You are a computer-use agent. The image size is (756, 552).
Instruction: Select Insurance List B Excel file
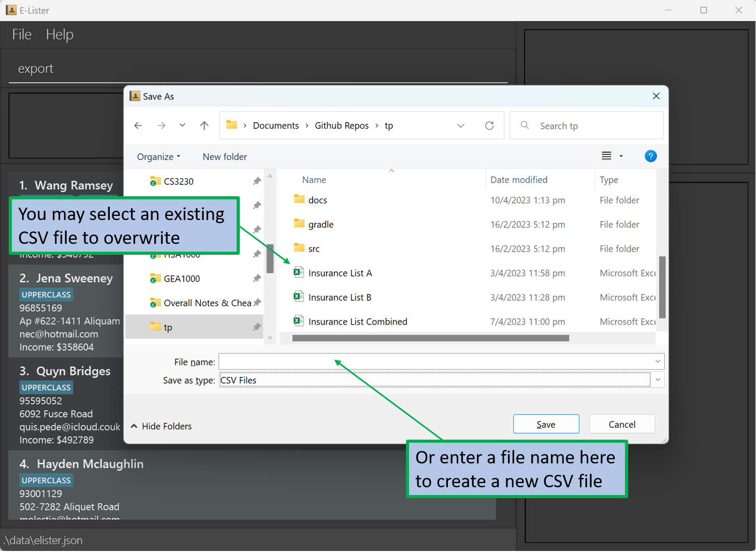point(340,297)
